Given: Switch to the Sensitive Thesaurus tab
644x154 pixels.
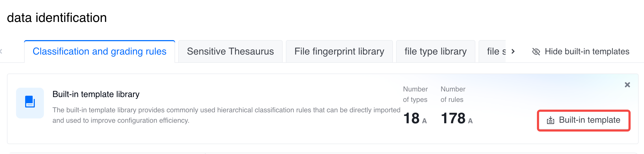Looking at the screenshot, I should [x=230, y=52].
